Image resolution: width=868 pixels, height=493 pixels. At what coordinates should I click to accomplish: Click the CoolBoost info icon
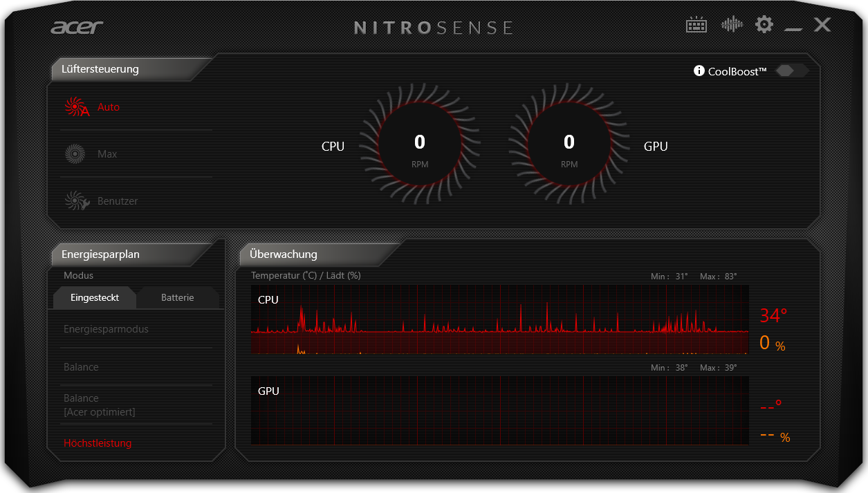click(699, 71)
